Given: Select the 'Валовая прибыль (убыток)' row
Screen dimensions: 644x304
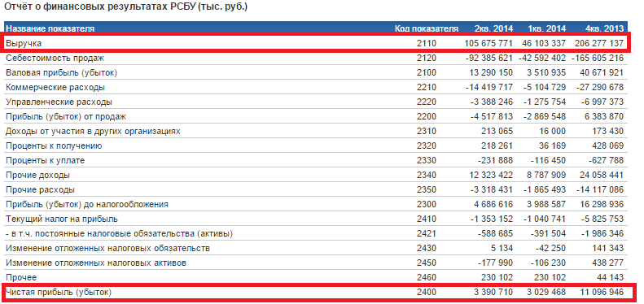Looking at the screenshot, I should pos(315,73).
